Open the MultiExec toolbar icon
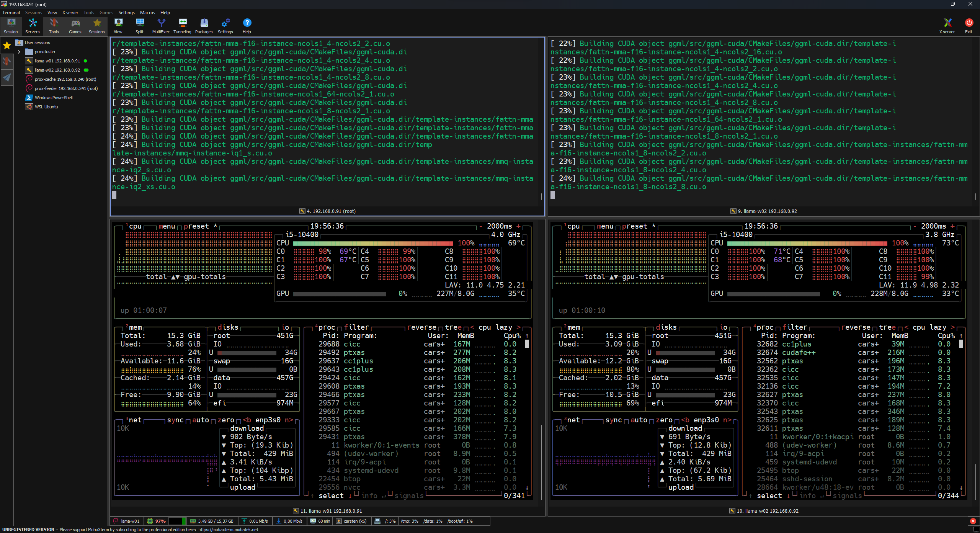 pos(161,26)
